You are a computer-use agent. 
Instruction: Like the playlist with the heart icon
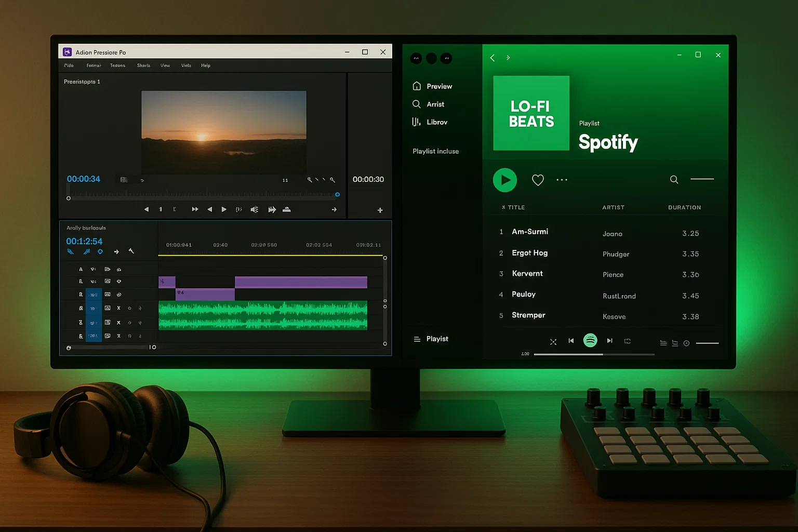tap(538, 180)
